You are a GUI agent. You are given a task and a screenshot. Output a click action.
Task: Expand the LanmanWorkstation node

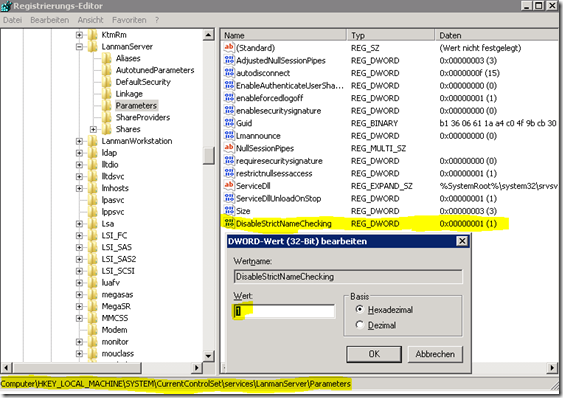coord(79,141)
